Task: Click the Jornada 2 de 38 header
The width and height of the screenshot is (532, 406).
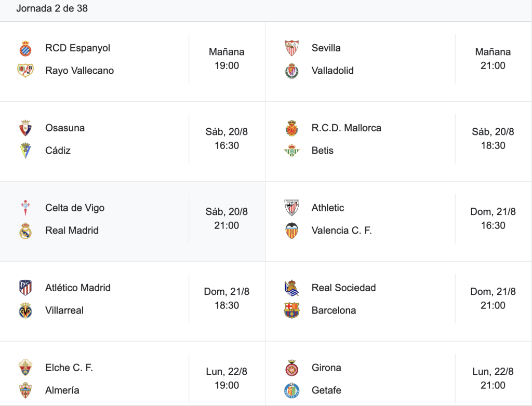Action: (x=52, y=8)
